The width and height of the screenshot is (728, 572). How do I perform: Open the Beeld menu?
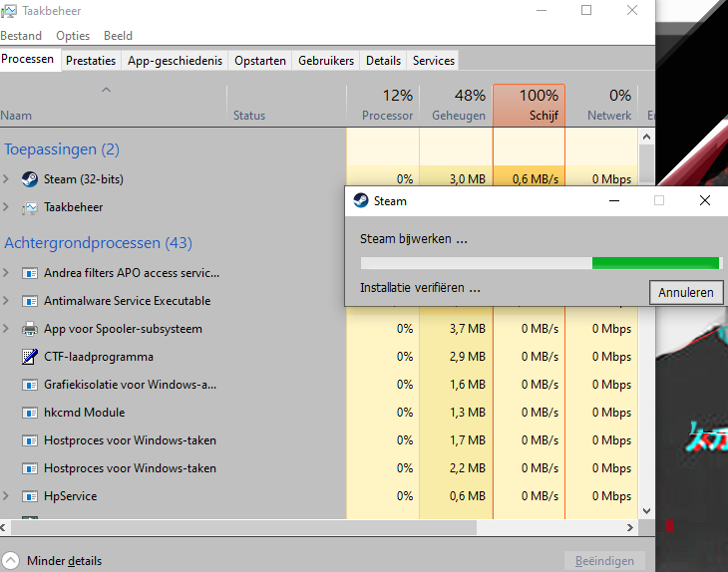pyautogui.click(x=118, y=36)
